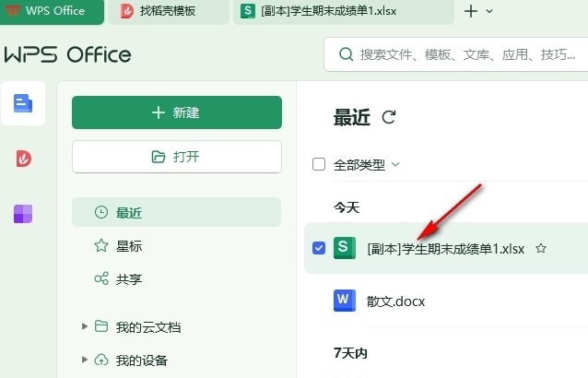Click the green spreadsheet icon of 学生期末成绩单1.xlsx row
This screenshot has width=588, height=378.
click(345, 248)
